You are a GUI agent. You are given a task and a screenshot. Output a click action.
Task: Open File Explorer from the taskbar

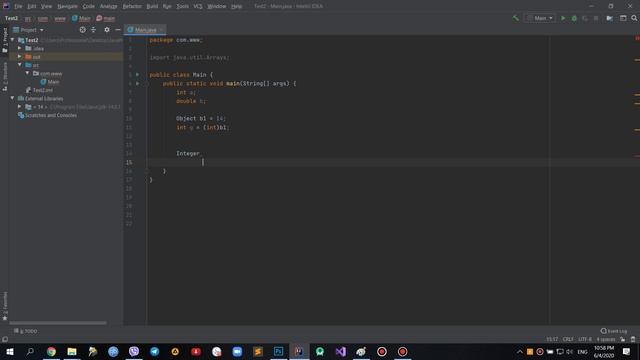click(x=72, y=351)
